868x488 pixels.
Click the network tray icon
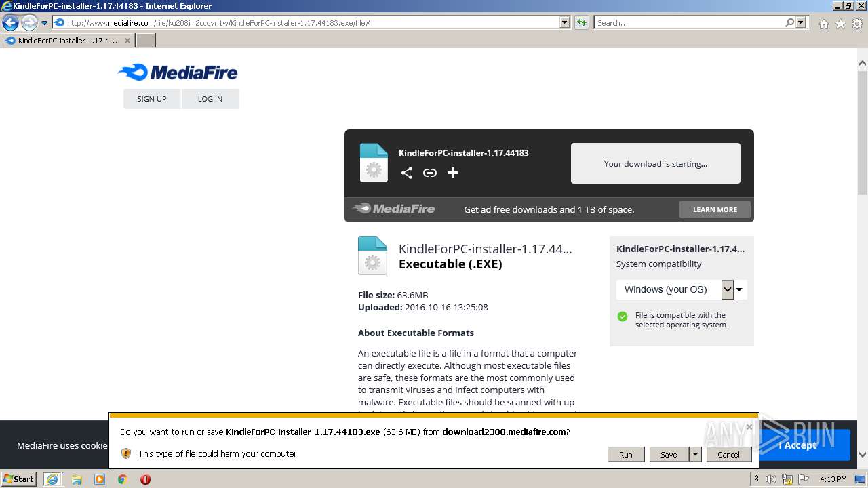coord(788,479)
